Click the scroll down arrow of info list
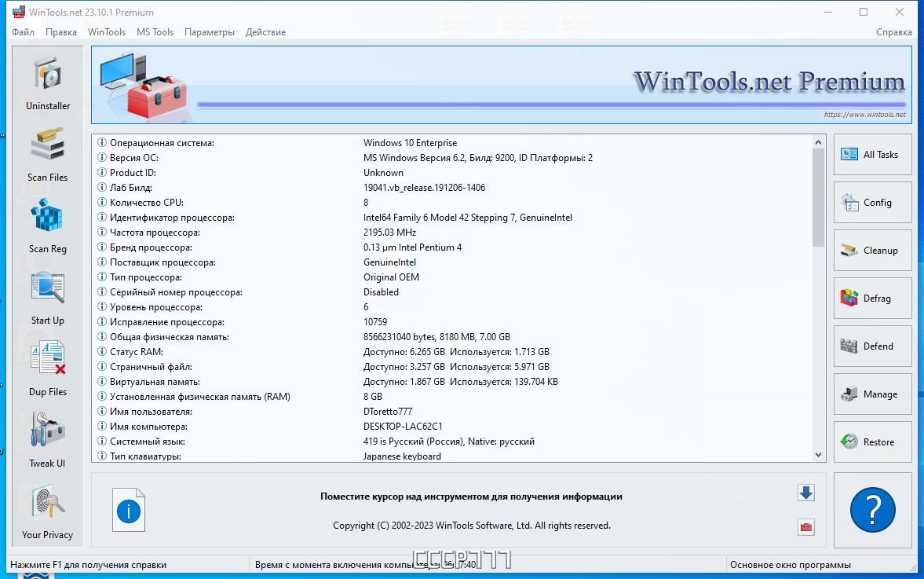The image size is (924, 579). pyautogui.click(x=818, y=455)
